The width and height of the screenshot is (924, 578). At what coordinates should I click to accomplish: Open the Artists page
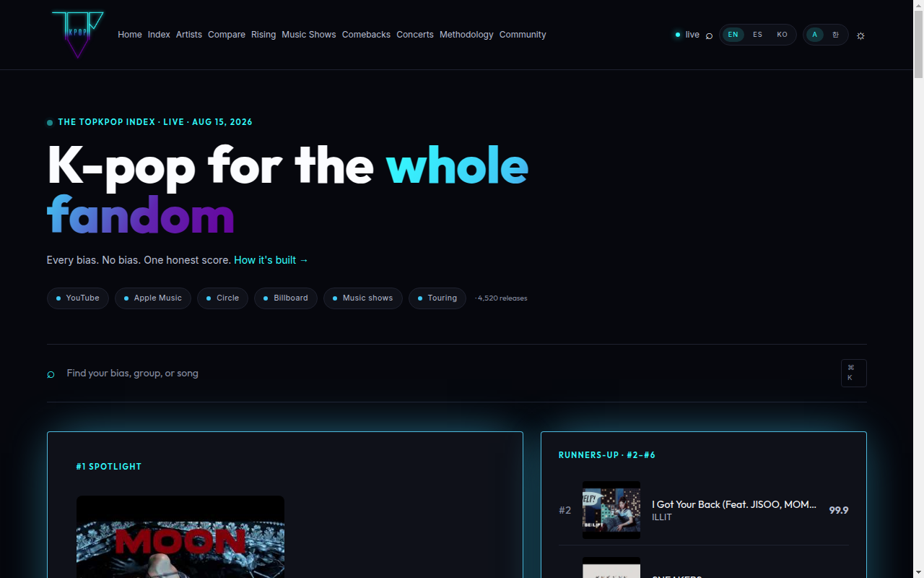[x=189, y=35]
